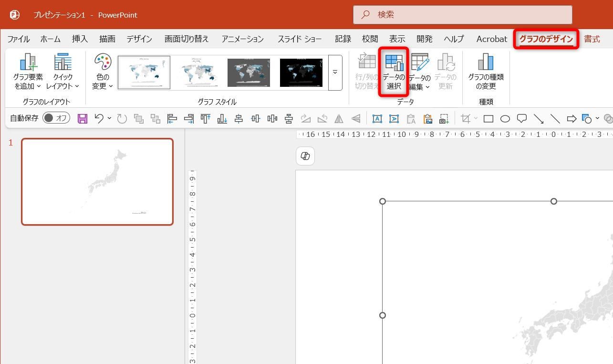Click the paste-as-picture clipboard icon
This screenshot has width=613, height=364.
tap(427, 119)
